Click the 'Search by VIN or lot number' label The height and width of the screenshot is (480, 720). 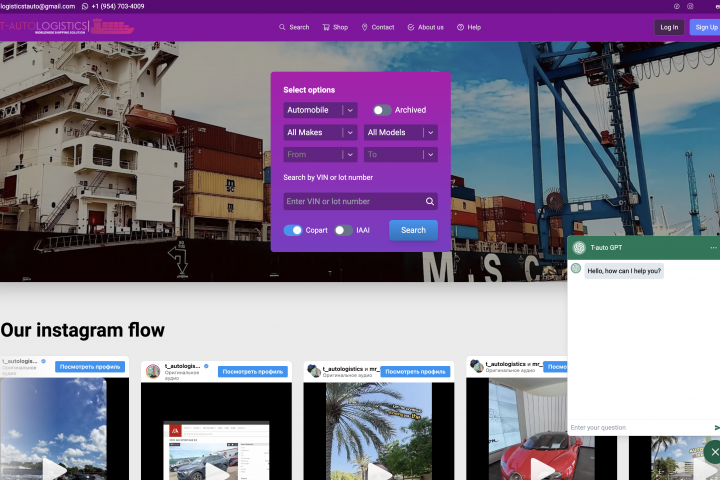point(328,177)
